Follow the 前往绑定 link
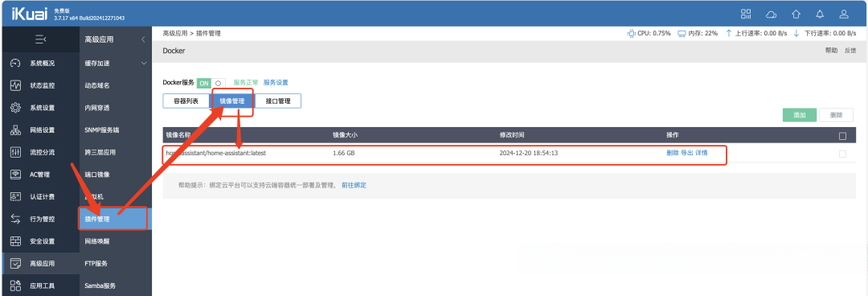868x296 pixels. (354, 185)
